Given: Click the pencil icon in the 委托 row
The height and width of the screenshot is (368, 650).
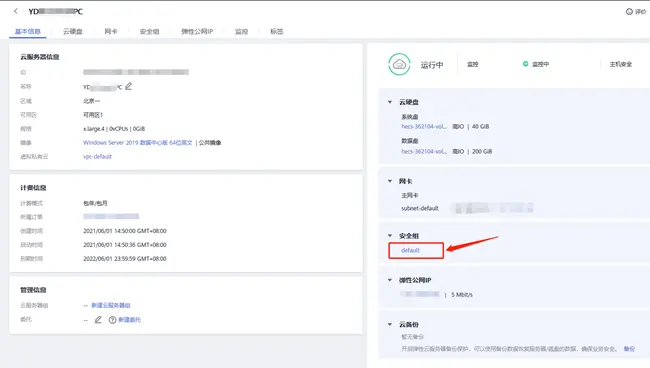Looking at the screenshot, I should pos(98,320).
